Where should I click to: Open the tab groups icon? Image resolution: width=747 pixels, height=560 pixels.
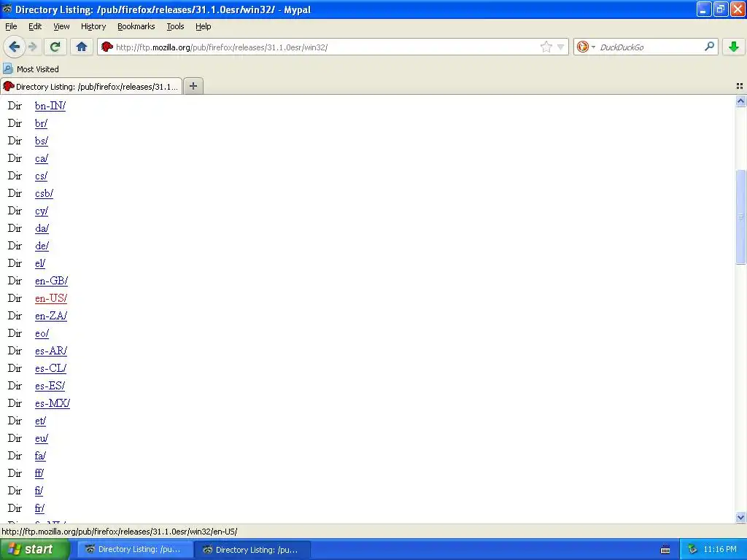pos(740,86)
